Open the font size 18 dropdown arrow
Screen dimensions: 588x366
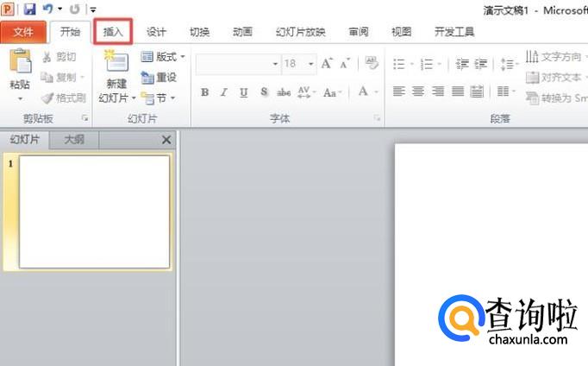310,64
